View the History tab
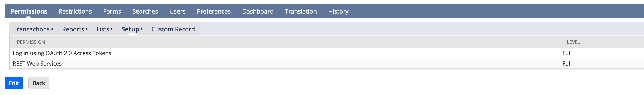 click(x=338, y=11)
